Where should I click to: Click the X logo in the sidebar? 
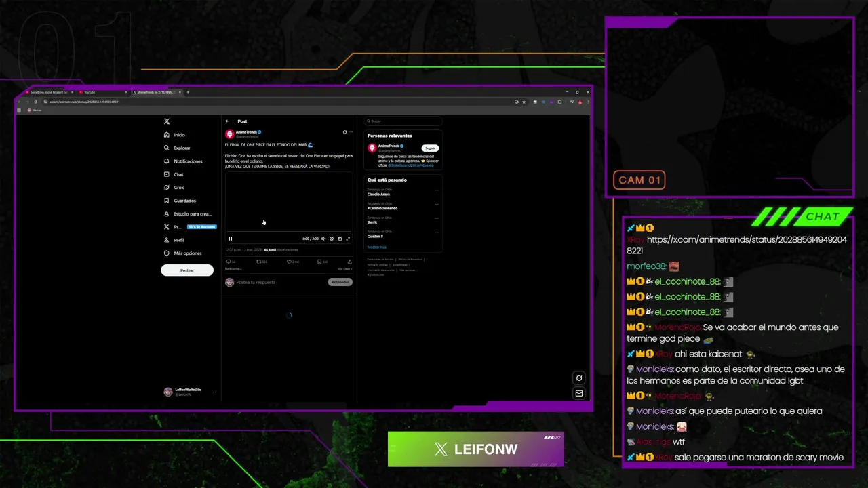(x=167, y=121)
